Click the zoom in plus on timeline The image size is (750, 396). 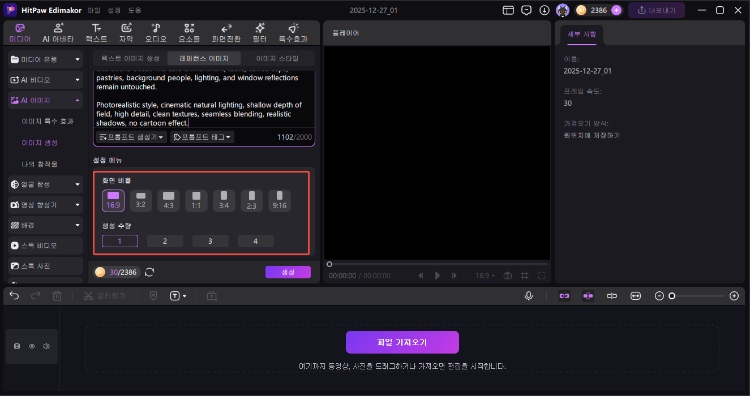pos(734,296)
